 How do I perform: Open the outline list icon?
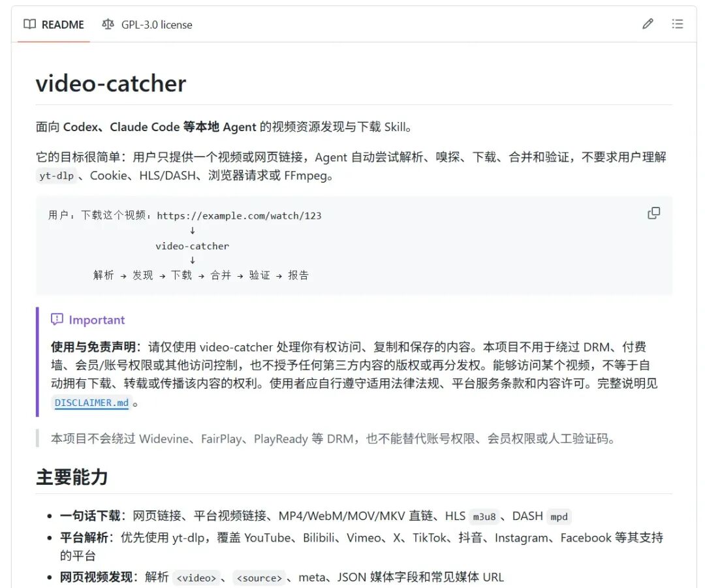tap(677, 24)
